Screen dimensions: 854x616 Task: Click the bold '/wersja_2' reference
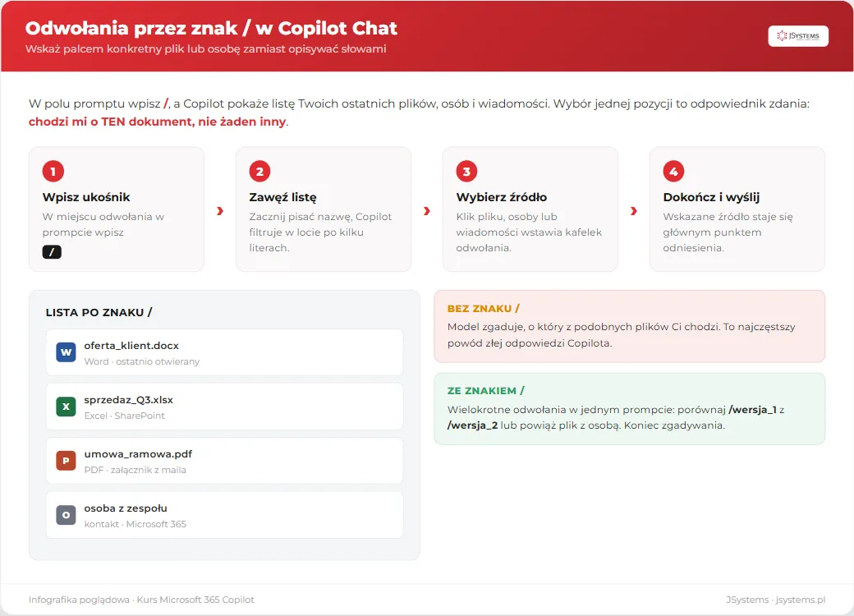point(472,425)
